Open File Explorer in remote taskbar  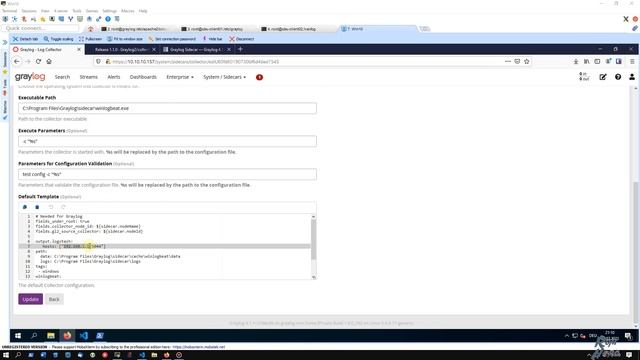pos(51,336)
